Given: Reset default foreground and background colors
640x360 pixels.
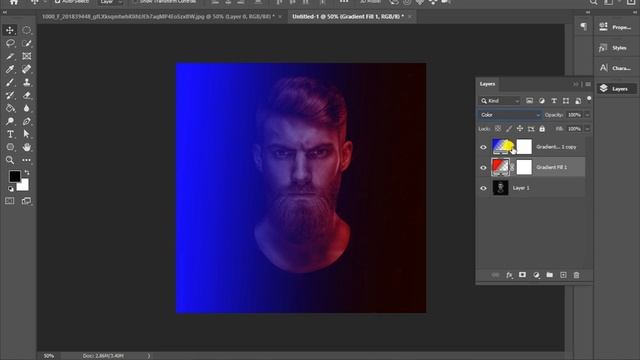Looking at the screenshot, I should 10,189.
